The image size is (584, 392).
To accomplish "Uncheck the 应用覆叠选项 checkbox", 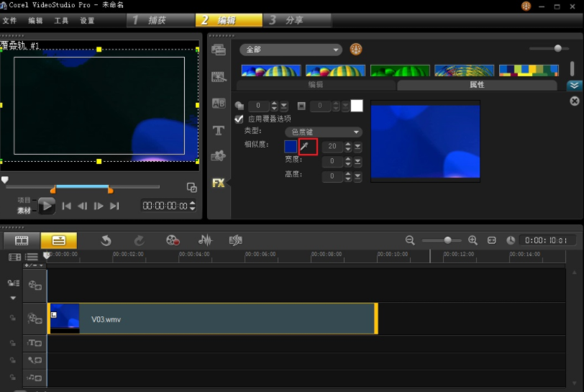I will click(x=239, y=119).
